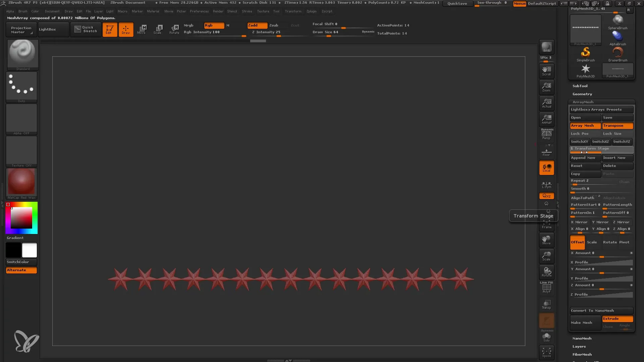The image size is (644, 362).
Task: Expand the SubTool geometry panel
Action: coord(582,94)
